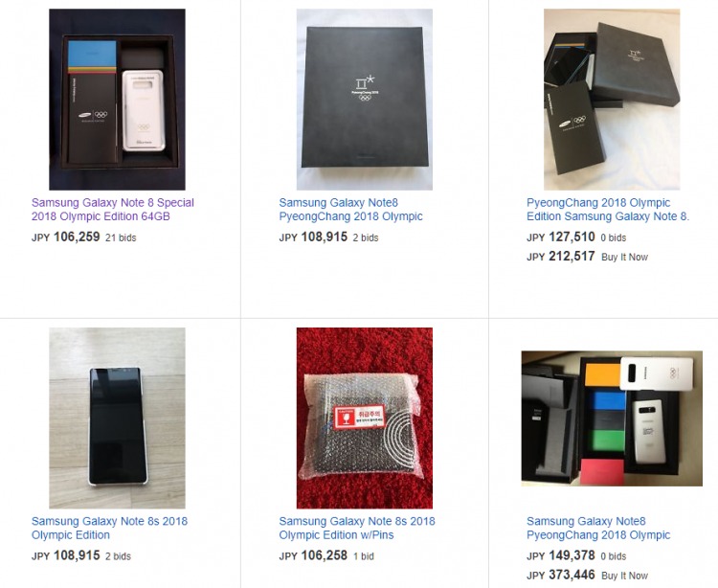This screenshot has width=718, height=588.
Task: Click the JPY 108,915 price under the Note 8s listing
Action: 65,555
